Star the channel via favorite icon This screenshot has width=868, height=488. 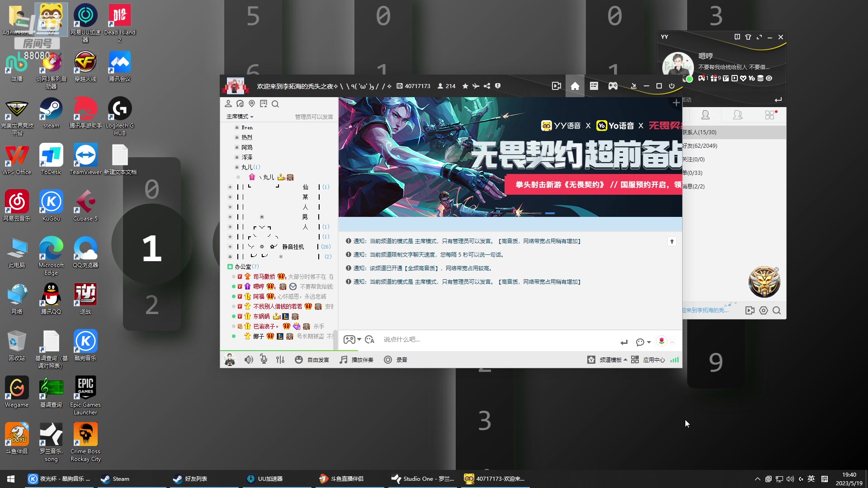[465, 86]
